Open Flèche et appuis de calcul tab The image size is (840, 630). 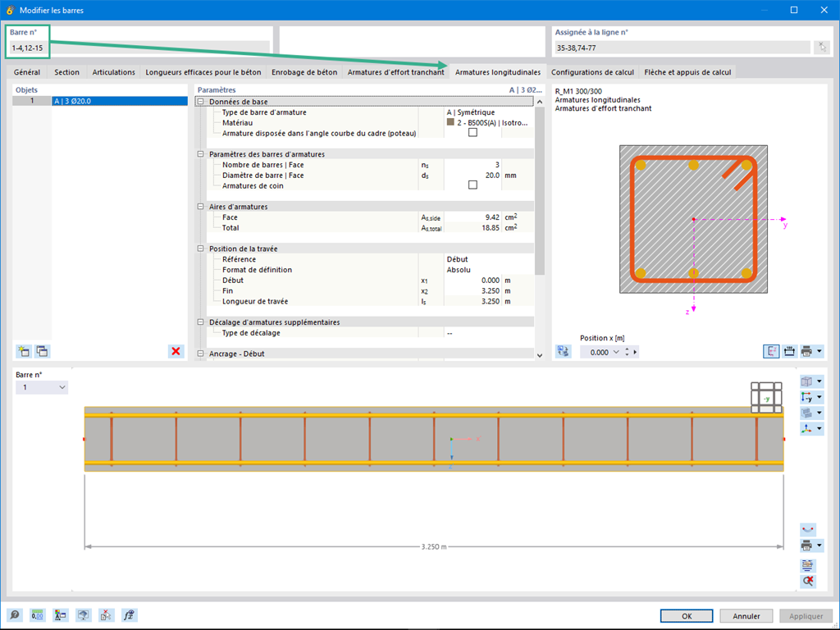pyautogui.click(x=687, y=72)
